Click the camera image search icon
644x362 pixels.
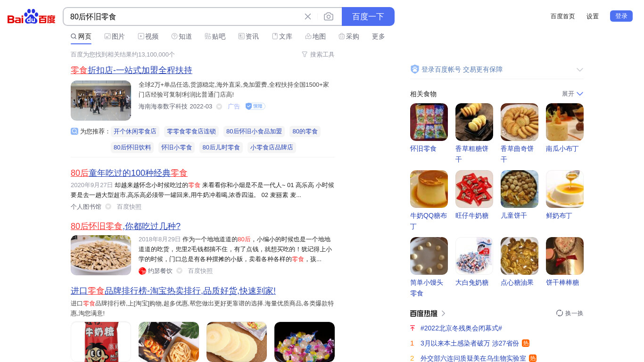tap(329, 16)
